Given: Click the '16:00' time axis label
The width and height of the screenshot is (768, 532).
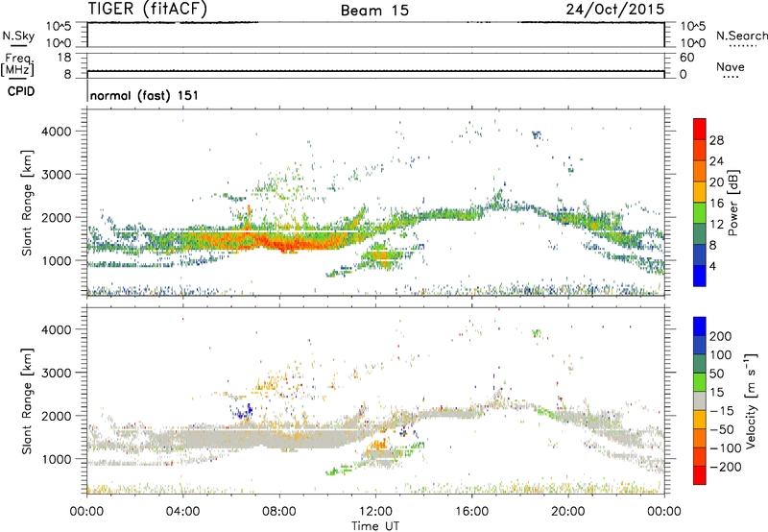Looking at the screenshot, I should click(x=471, y=512).
